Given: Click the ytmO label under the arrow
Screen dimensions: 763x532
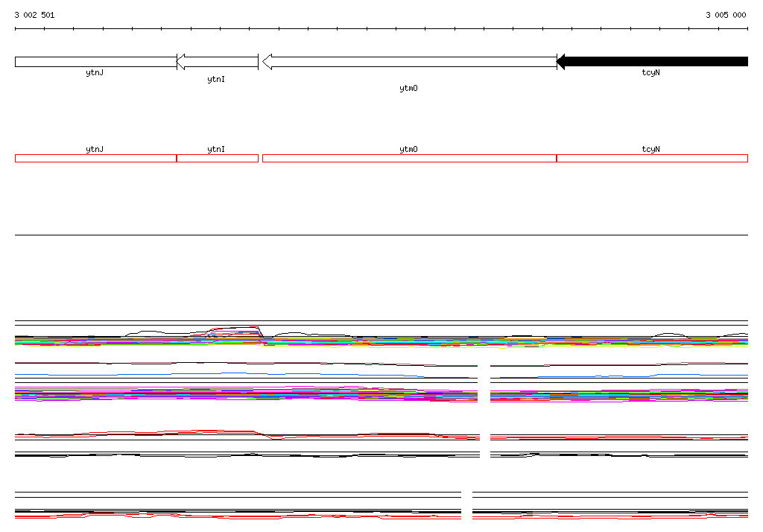Looking at the screenshot, I should (409, 88).
